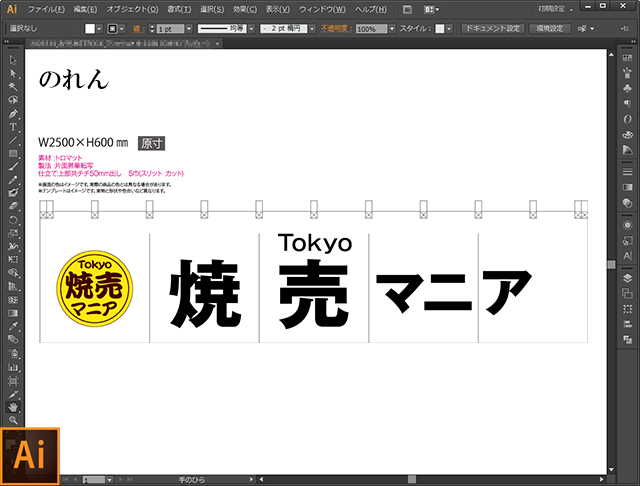Open the Symbols panel club icon
Image resolution: width=640 pixels, height=486 pixels.
[x=627, y=89]
